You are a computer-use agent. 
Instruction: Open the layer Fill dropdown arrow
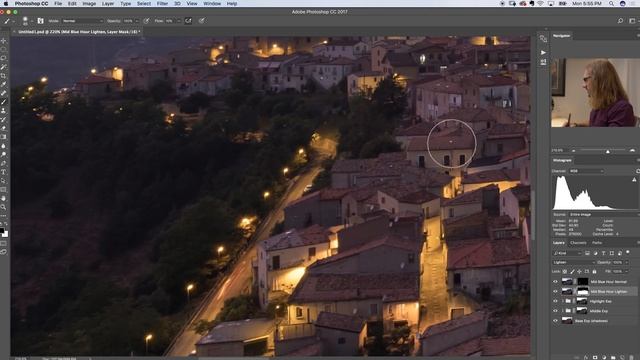coord(627,271)
